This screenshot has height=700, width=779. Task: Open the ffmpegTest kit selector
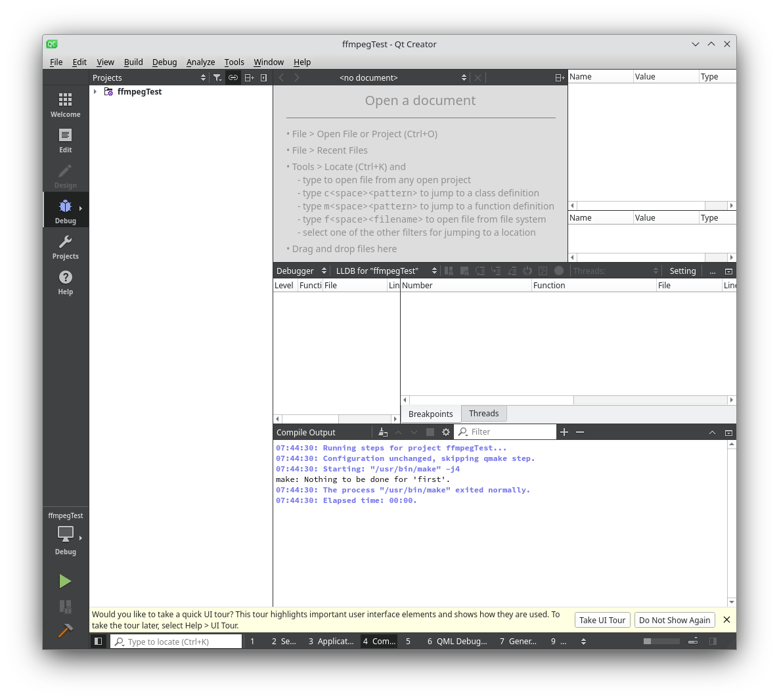66,535
